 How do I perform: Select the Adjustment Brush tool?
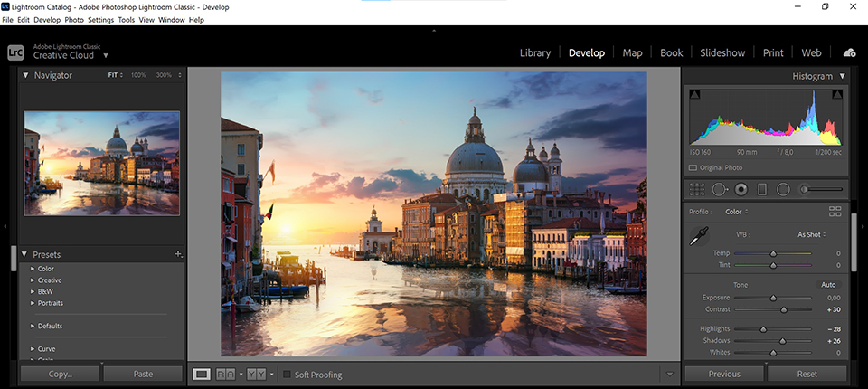click(822, 189)
